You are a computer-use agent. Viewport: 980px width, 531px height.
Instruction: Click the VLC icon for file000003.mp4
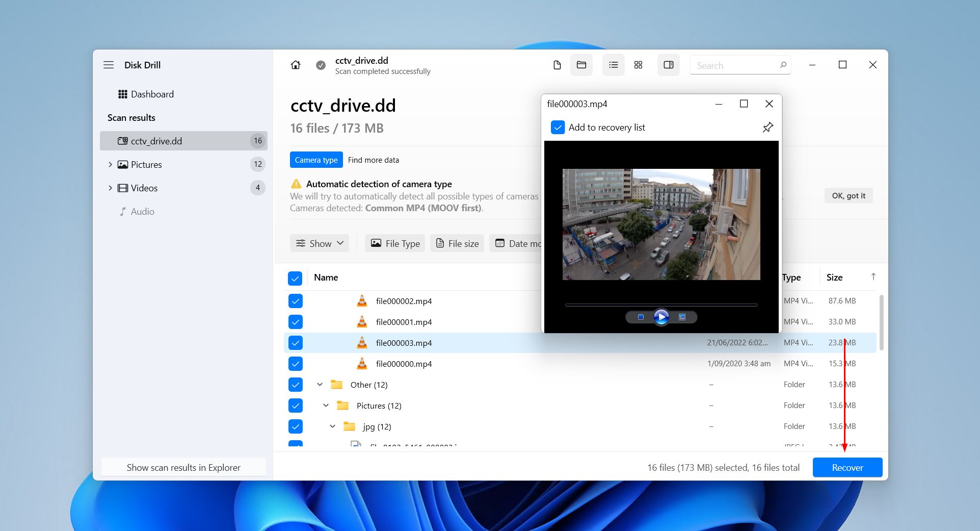[x=362, y=343]
